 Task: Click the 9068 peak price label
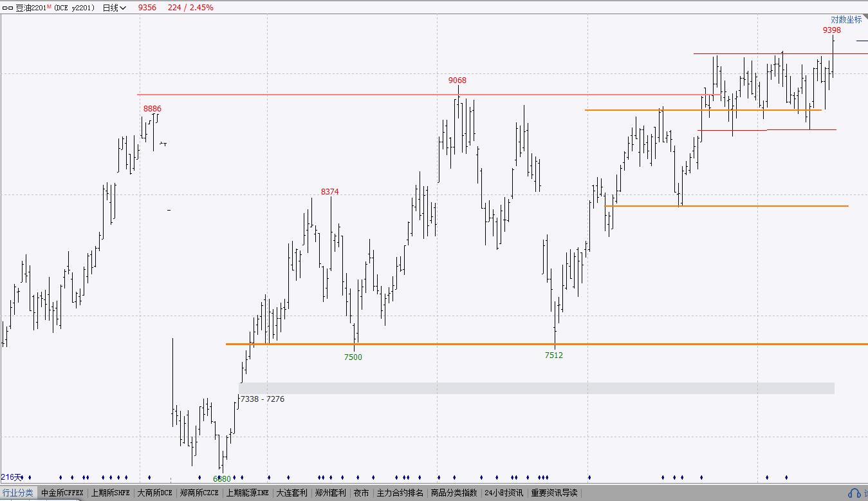(457, 80)
